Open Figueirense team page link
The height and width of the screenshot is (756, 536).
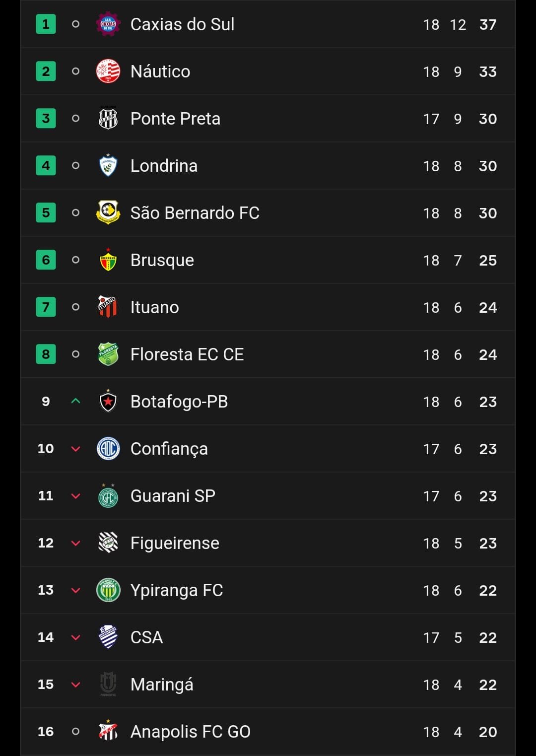pos(175,543)
